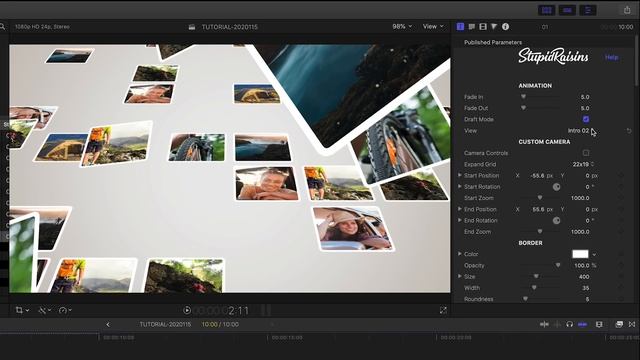Screen dimensions: 640x360
Task: Click the Start Zoom slider handle
Action: (540, 198)
